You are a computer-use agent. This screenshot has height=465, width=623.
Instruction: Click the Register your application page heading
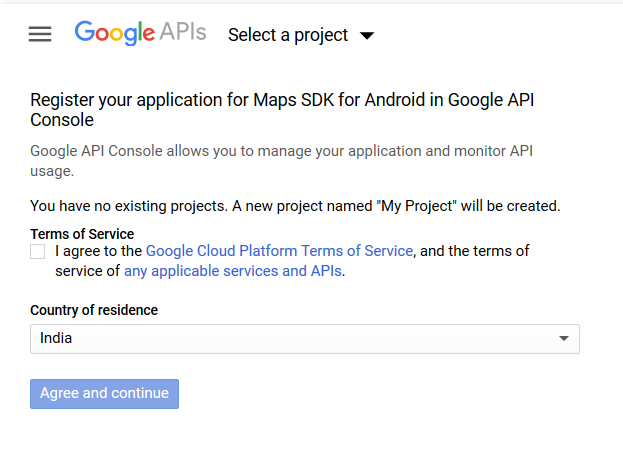(282, 110)
